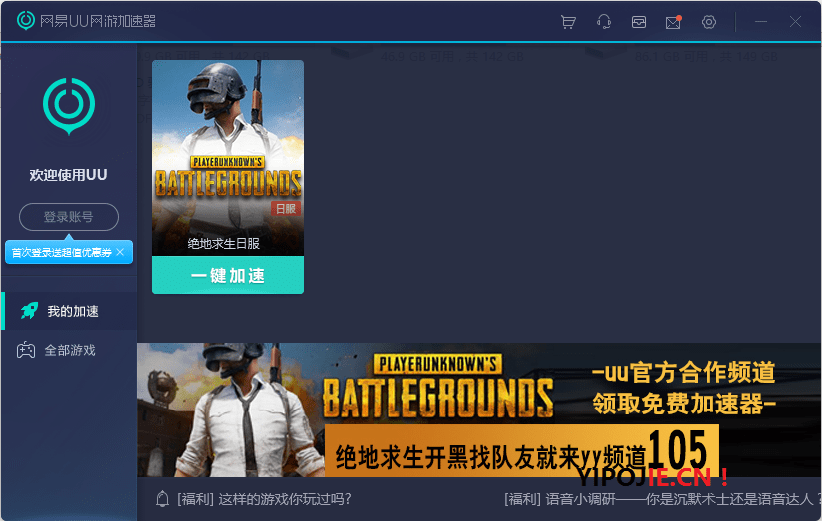Click the rocket icon beside 我的加速
The height and width of the screenshot is (521, 822).
29,311
